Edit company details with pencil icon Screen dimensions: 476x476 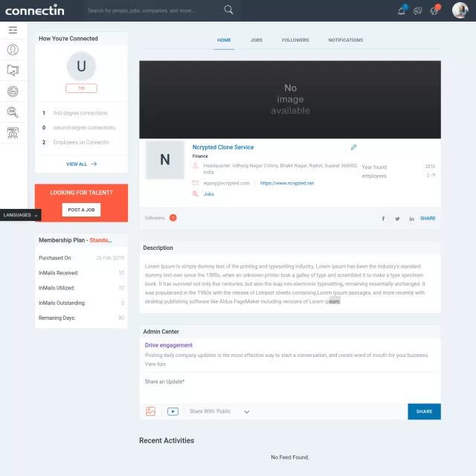[354, 147]
